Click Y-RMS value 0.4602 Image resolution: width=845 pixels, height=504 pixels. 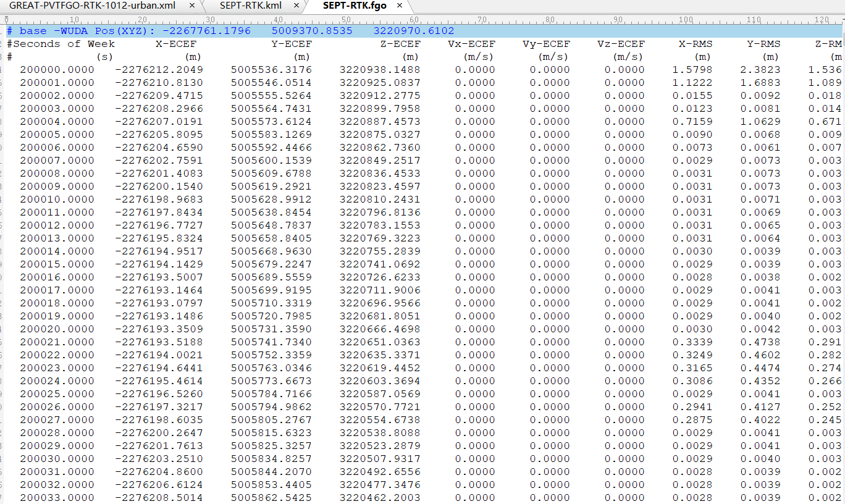(x=760, y=355)
